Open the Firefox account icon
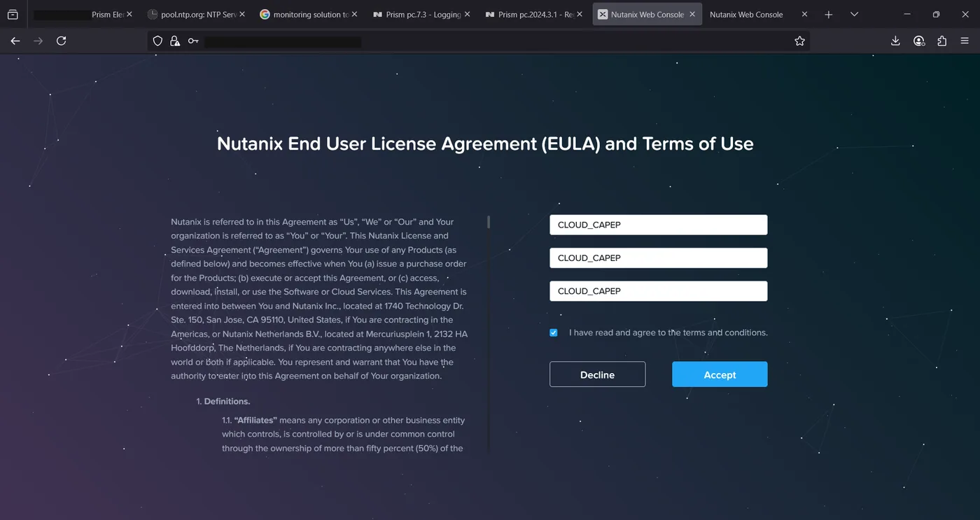This screenshot has height=520, width=980. [919, 41]
